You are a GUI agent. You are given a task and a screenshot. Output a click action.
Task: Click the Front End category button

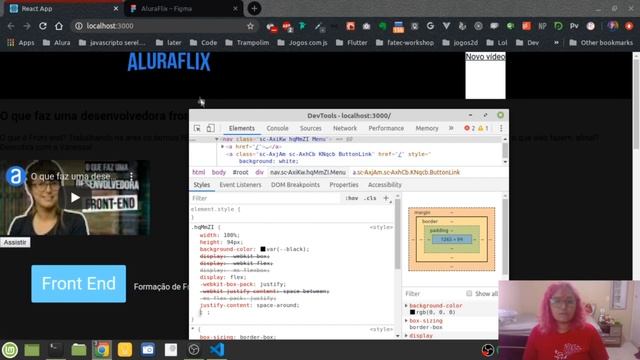[x=78, y=284]
